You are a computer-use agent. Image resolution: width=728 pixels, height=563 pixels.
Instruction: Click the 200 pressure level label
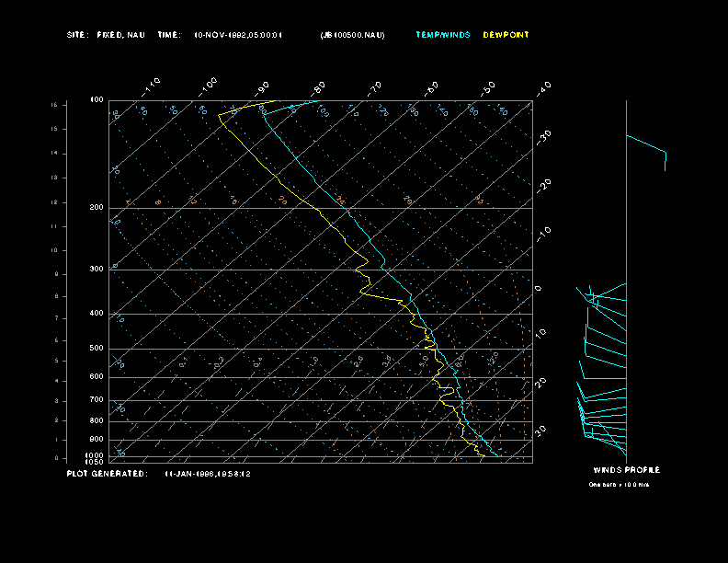(96, 208)
